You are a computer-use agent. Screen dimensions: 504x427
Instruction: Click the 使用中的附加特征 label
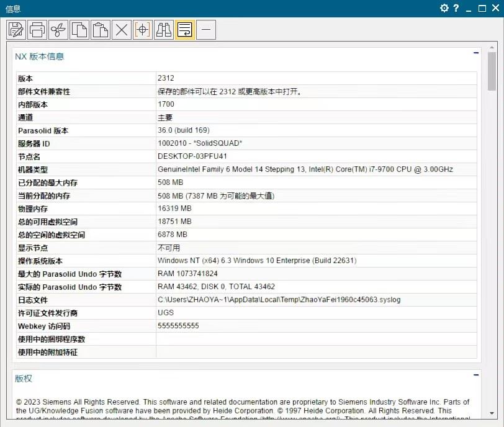coord(48,353)
